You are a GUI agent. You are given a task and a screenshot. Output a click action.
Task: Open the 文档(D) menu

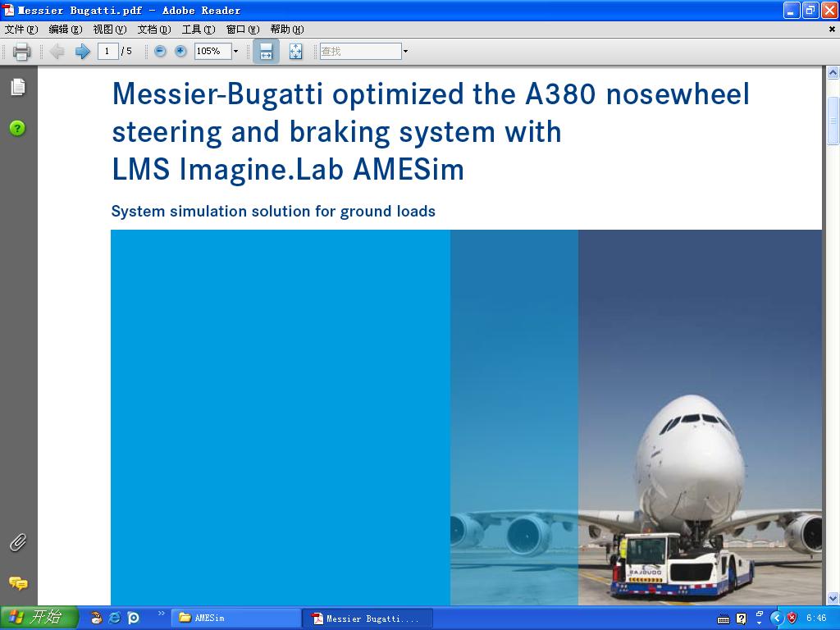click(x=154, y=30)
